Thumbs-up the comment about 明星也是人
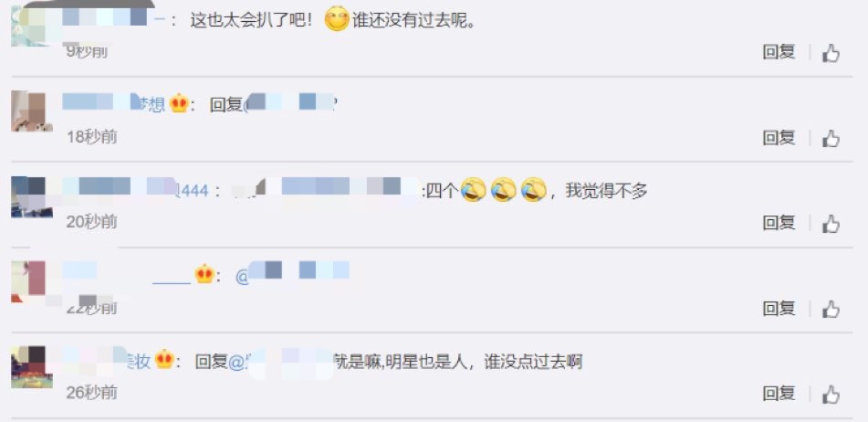 831,395
